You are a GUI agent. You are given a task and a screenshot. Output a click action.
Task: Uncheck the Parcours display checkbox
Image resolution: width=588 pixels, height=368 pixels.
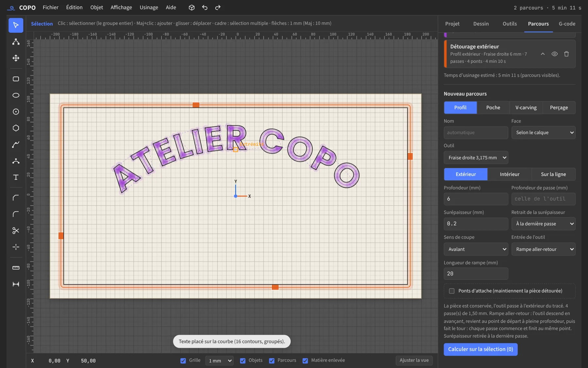point(272,360)
